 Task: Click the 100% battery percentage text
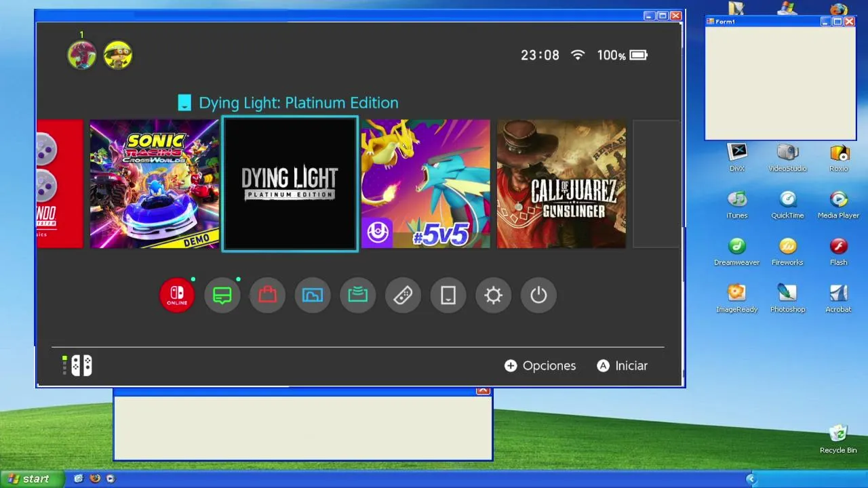(x=611, y=55)
